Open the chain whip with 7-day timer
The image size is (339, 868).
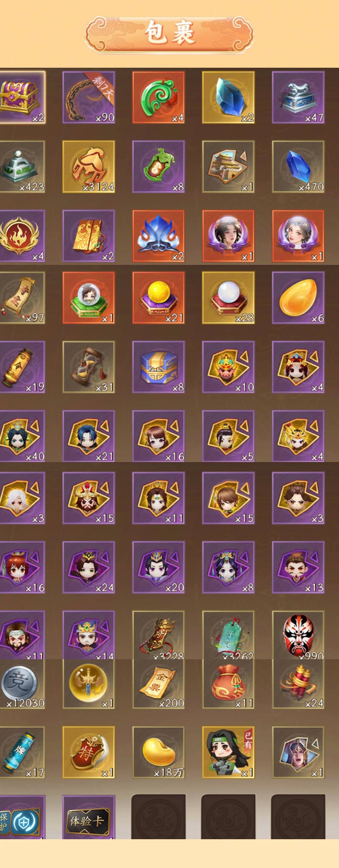89,97
